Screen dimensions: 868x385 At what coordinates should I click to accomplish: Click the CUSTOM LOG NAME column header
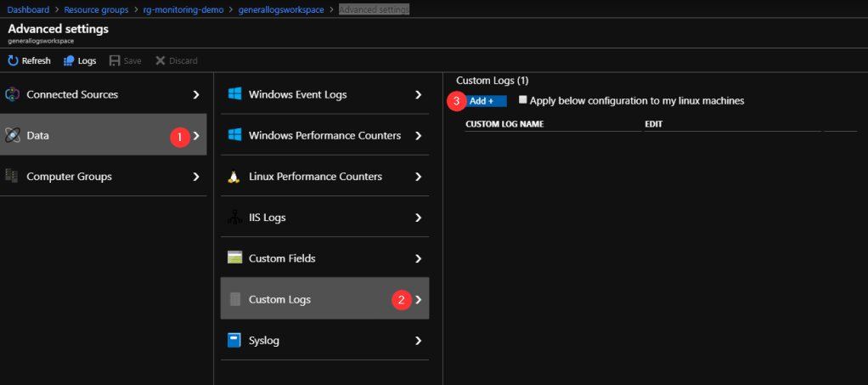point(504,124)
